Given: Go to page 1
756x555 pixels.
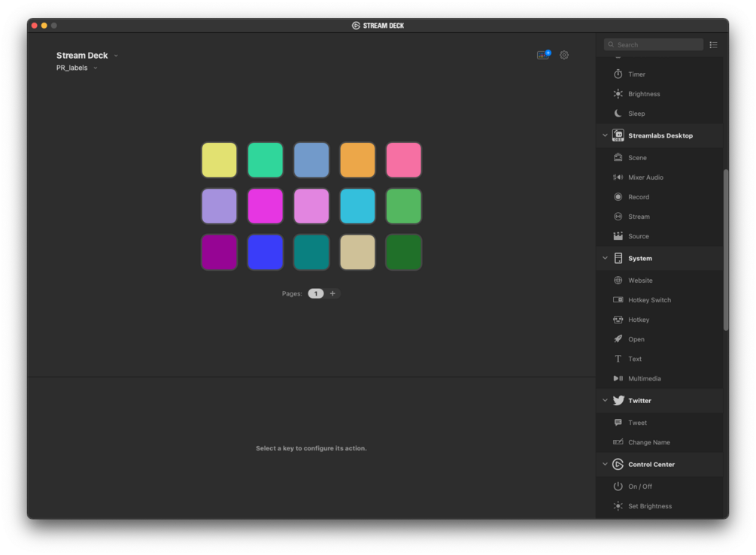Looking at the screenshot, I should click(316, 293).
